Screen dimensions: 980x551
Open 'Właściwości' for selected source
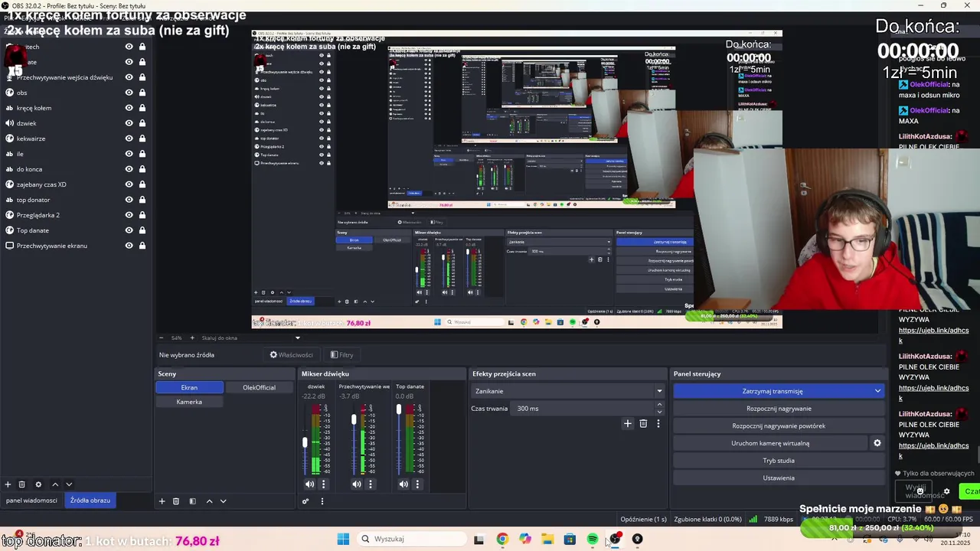tap(292, 355)
